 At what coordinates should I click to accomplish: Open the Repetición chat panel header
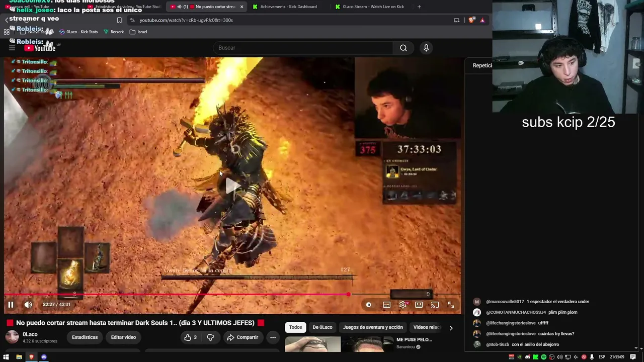tap(482, 65)
